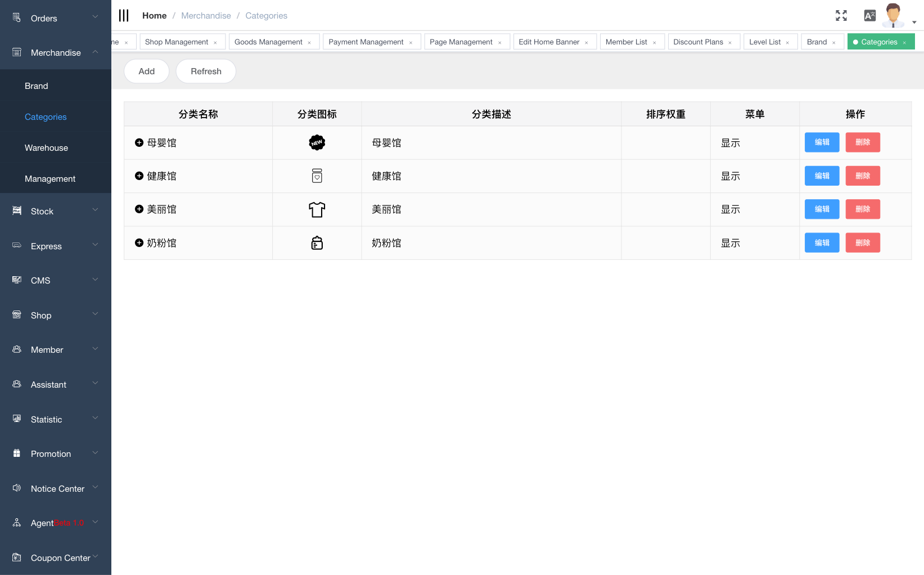Screen dimensions: 924x575
Task: Enter fullscreen mode via top-right icon
Action: 841,16
